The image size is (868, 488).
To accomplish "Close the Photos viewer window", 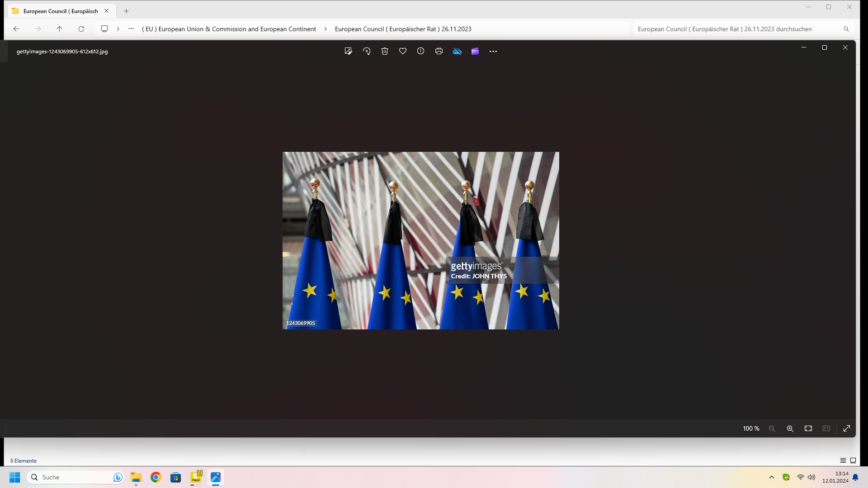I will (845, 47).
